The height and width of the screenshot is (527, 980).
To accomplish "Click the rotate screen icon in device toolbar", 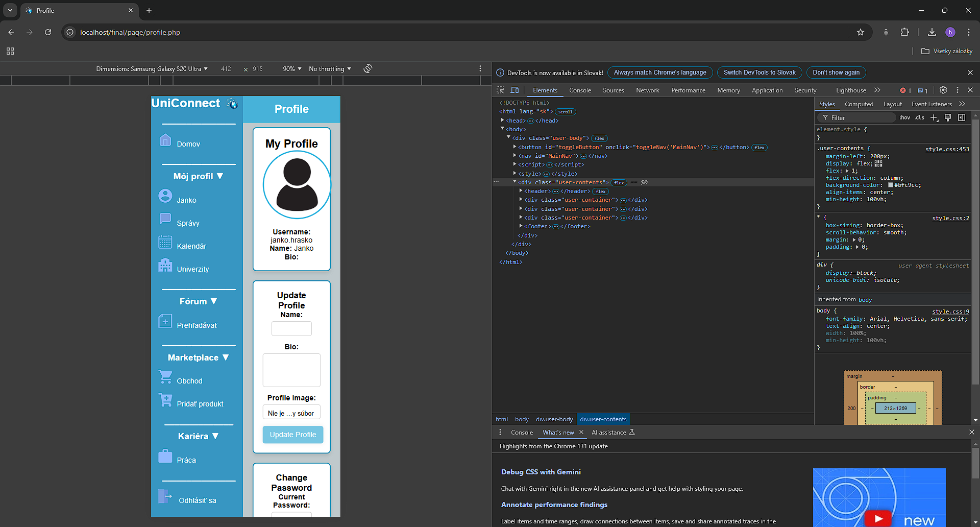I will (367, 68).
